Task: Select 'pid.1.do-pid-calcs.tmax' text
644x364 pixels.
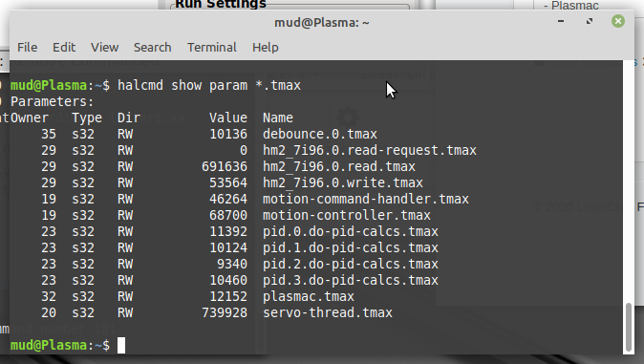Action: pyautogui.click(x=351, y=248)
